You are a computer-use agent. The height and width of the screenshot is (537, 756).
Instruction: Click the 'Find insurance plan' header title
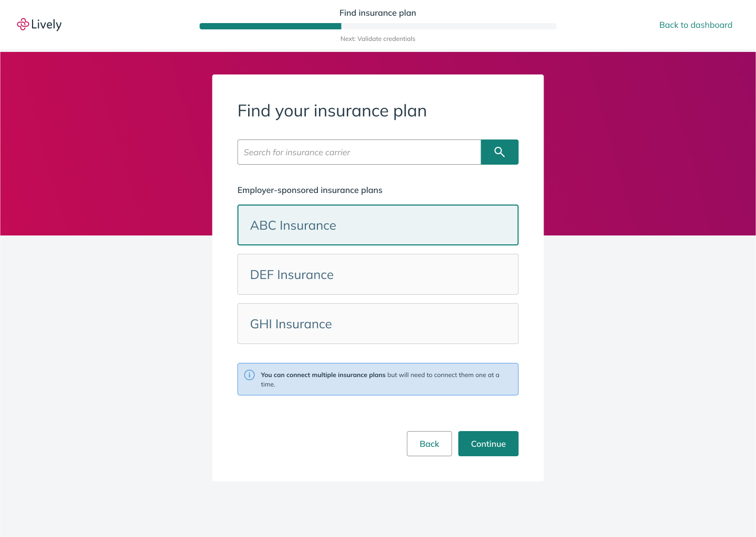[x=378, y=13]
